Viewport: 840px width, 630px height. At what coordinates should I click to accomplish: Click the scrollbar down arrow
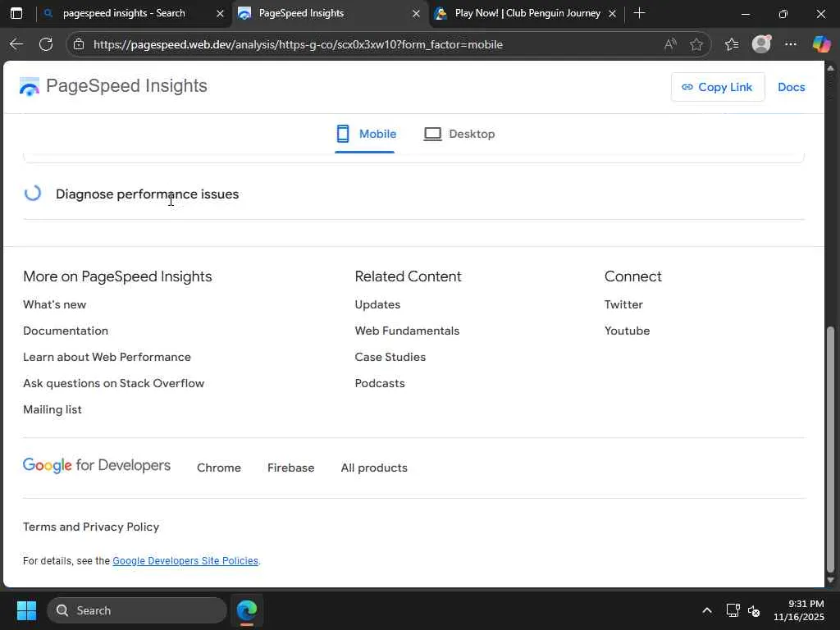[x=830, y=580]
